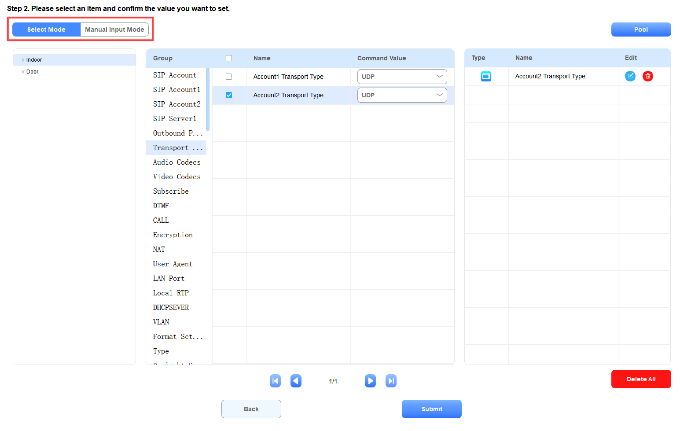Uncheck the Account2 Transport Type checkbox

point(229,95)
